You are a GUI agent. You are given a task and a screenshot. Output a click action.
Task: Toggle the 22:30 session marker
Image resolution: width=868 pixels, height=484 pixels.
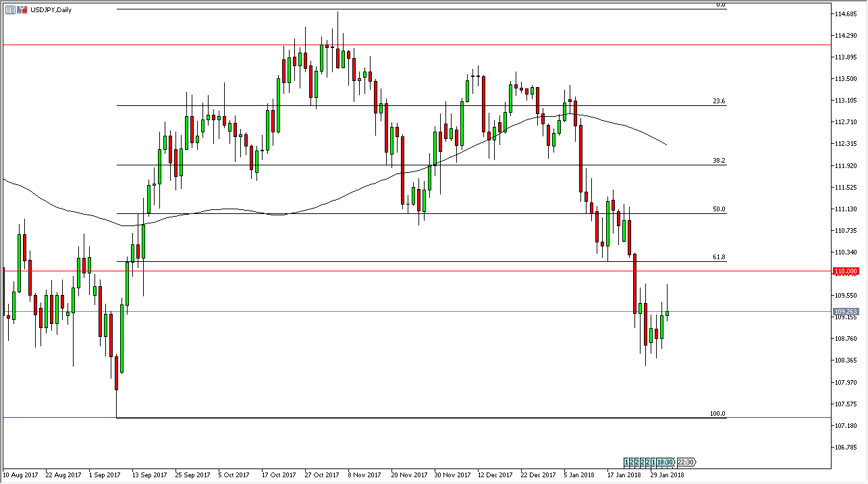coord(686,462)
